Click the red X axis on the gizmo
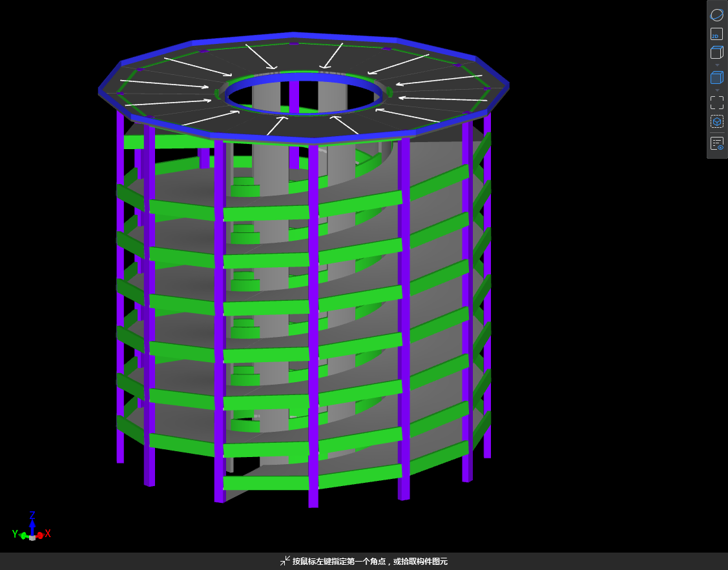The width and height of the screenshot is (728, 570). 43,534
